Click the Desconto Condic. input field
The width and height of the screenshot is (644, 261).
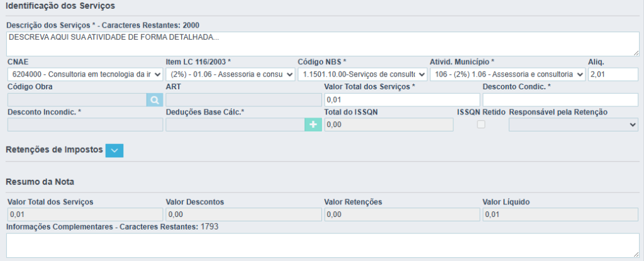click(x=560, y=99)
